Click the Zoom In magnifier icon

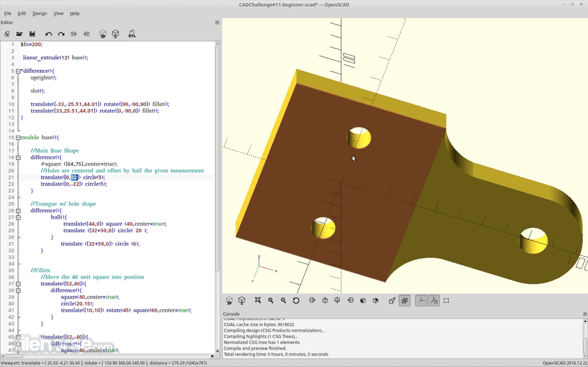click(271, 300)
